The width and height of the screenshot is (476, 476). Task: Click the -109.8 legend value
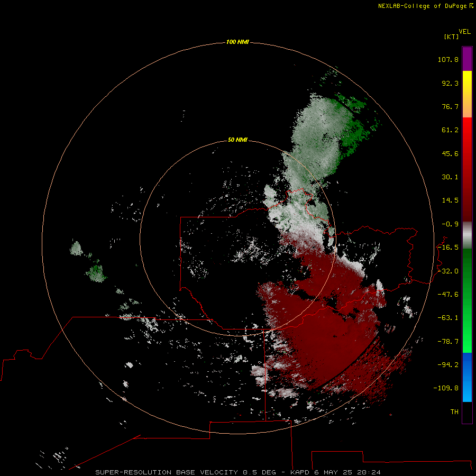446,388
